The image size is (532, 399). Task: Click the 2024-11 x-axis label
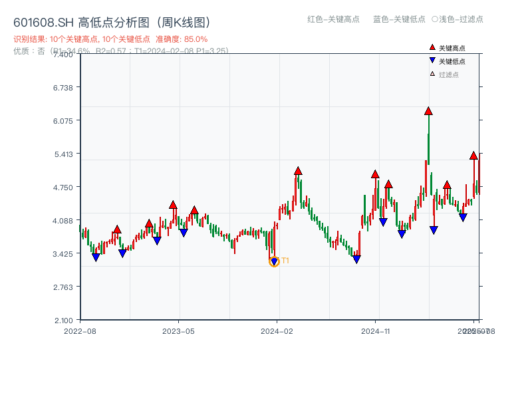(376, 331)
